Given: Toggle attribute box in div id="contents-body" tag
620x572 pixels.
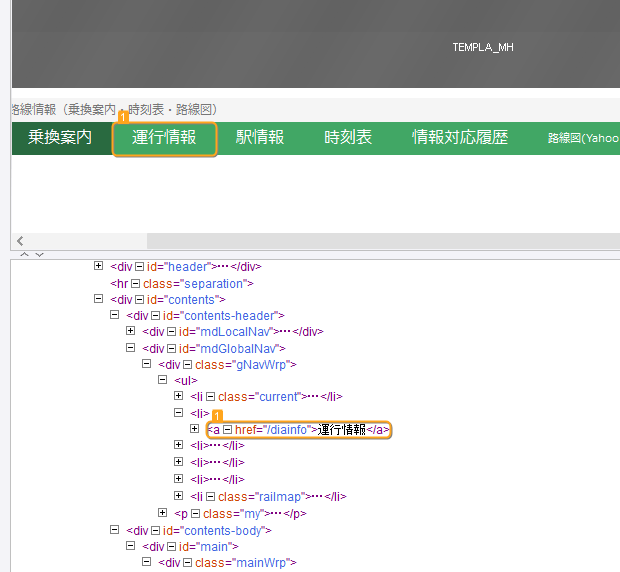Looking at the screenshot, I should coord(155,530).
